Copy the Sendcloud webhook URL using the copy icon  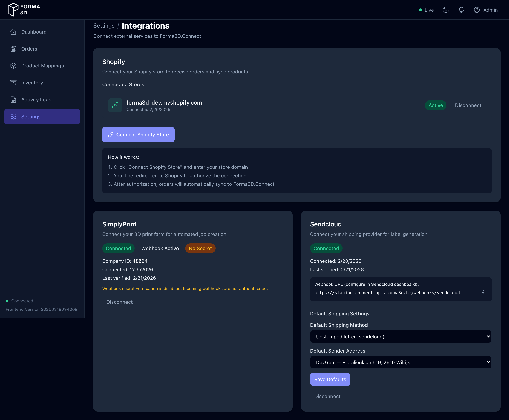click(483, 293)
